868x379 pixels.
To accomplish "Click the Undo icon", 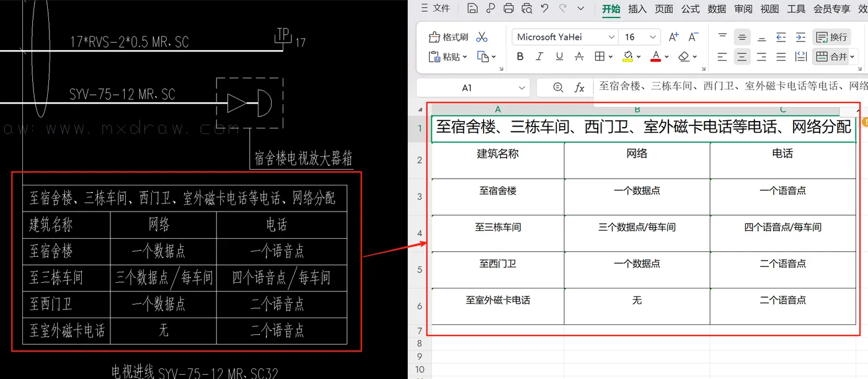I will 544,9.
